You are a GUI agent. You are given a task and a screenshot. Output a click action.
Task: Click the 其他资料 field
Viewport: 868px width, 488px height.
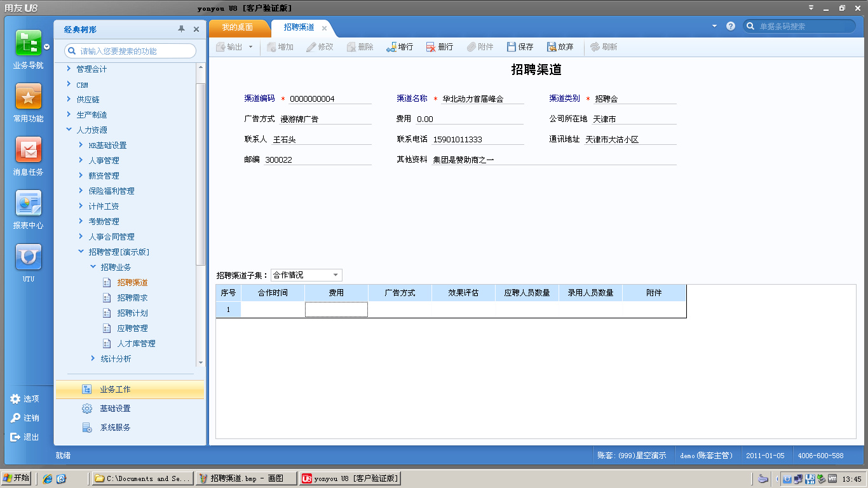click(554, 160)
